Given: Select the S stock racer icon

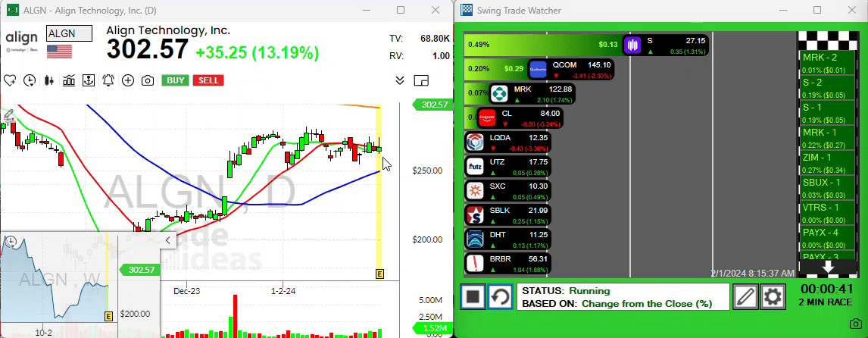Looking at the screenshot, I should (x=632, y=45).
